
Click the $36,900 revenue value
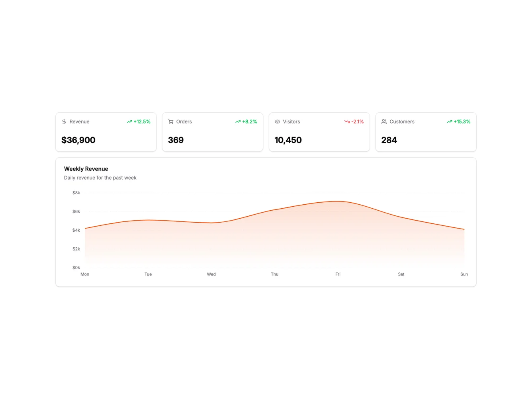tap(78, 140)
